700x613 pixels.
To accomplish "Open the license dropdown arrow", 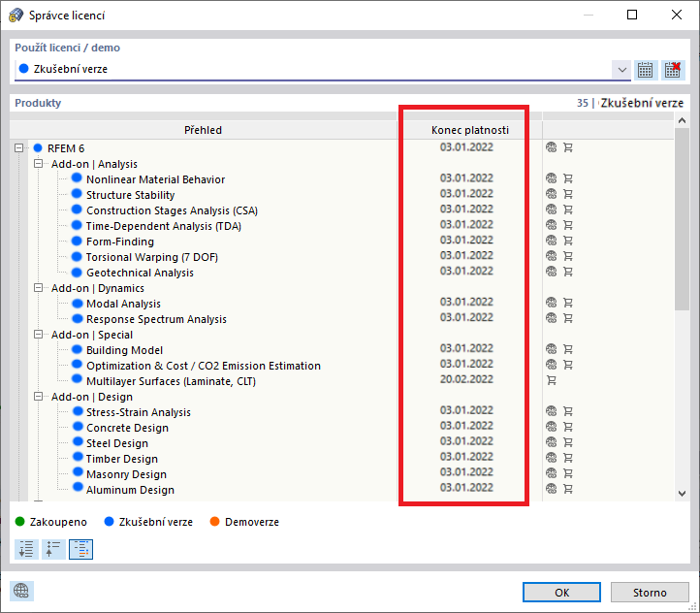I will 621,70.
